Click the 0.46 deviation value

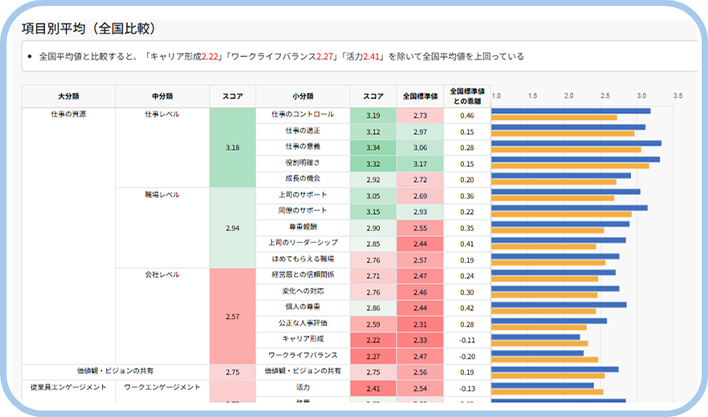(x=467, y=116)
